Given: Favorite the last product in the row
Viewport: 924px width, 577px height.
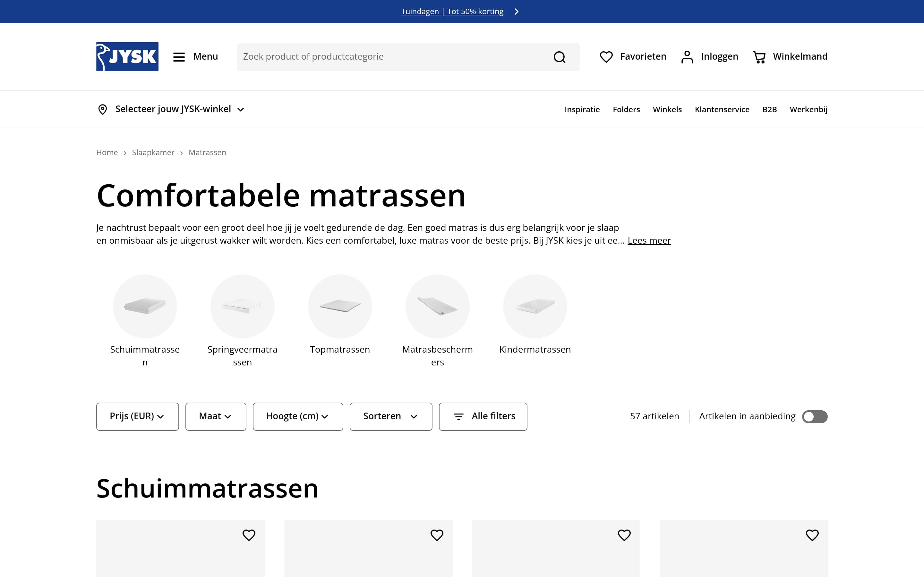Looking at the screenshot, I should point(812,535).
